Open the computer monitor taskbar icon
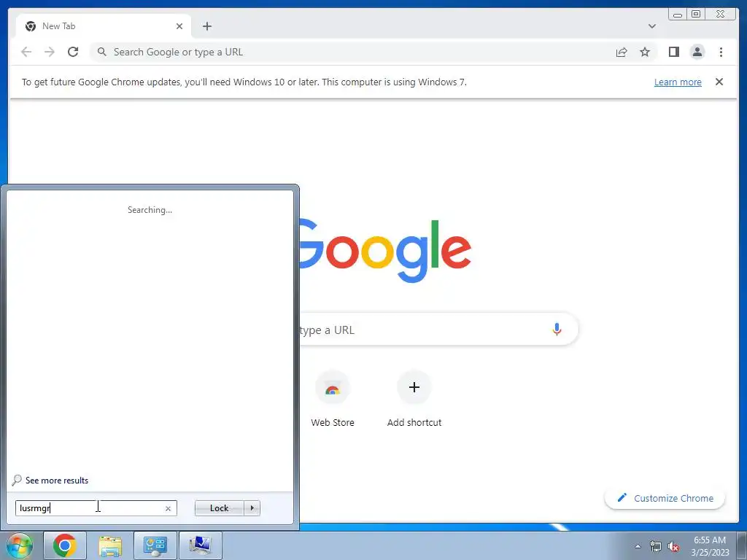747x560 pixels. [x=201, y=545]
